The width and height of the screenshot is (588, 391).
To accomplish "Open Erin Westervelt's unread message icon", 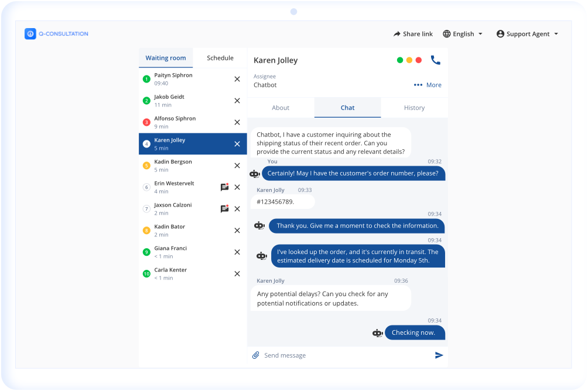I will tap(225, 187).
